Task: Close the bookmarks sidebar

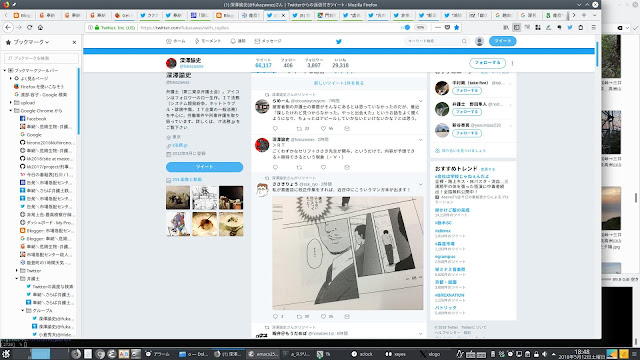Action: tap(74, 42)
